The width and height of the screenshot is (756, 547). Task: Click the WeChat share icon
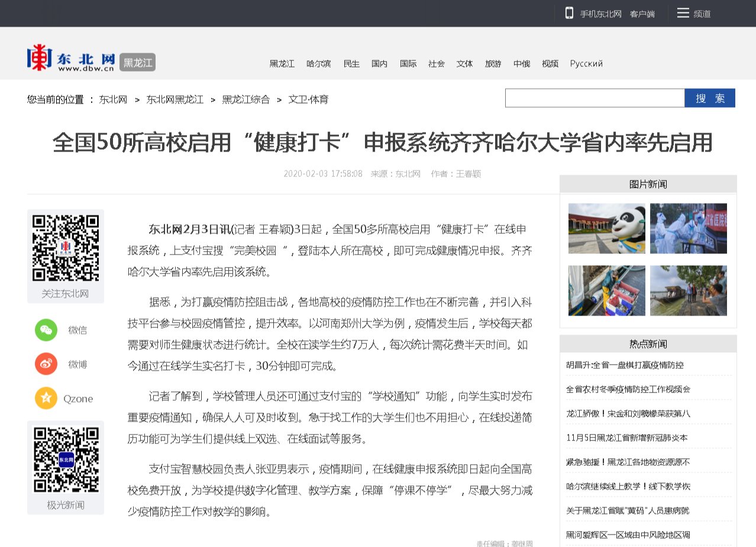click(46, 330)
